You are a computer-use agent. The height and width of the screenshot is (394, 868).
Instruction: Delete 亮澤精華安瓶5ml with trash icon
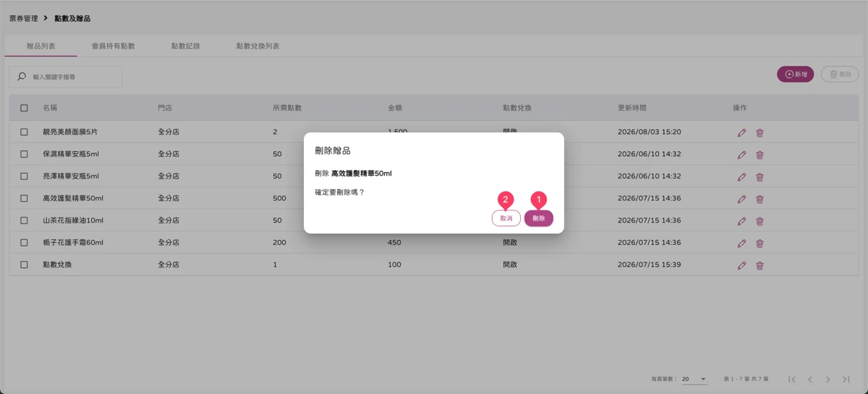[x=759, y=176]
